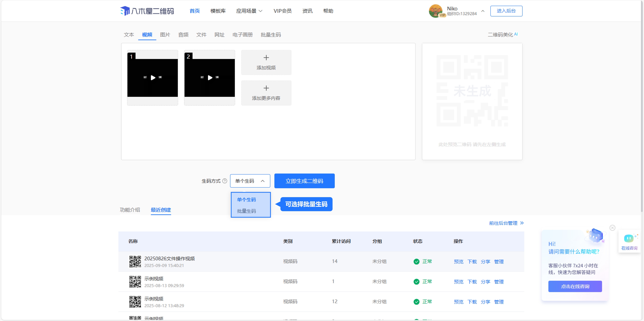Expand the 应用场景 dropdown menu
Viewport: 644px width, 321px height.
tap(249, 11)
